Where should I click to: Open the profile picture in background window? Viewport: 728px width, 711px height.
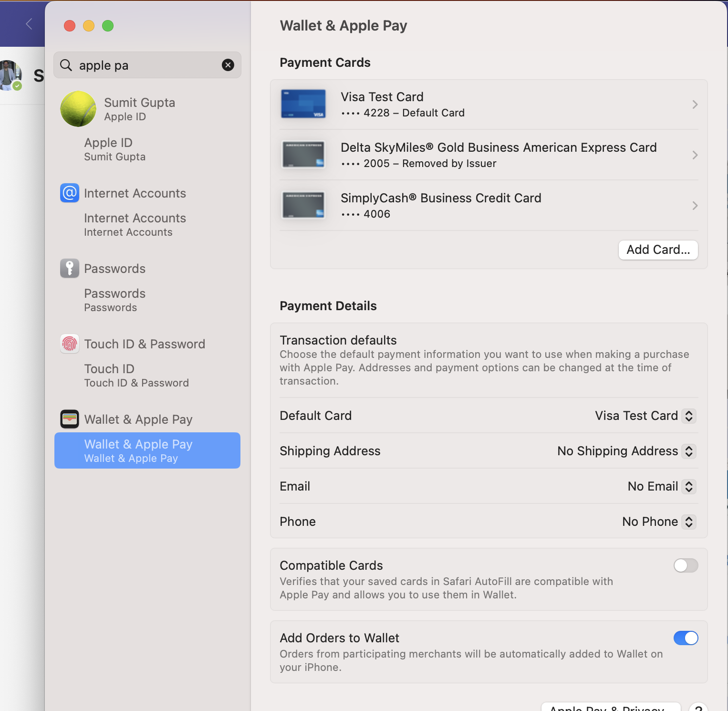pyautogui.click(x=10, y=75)
